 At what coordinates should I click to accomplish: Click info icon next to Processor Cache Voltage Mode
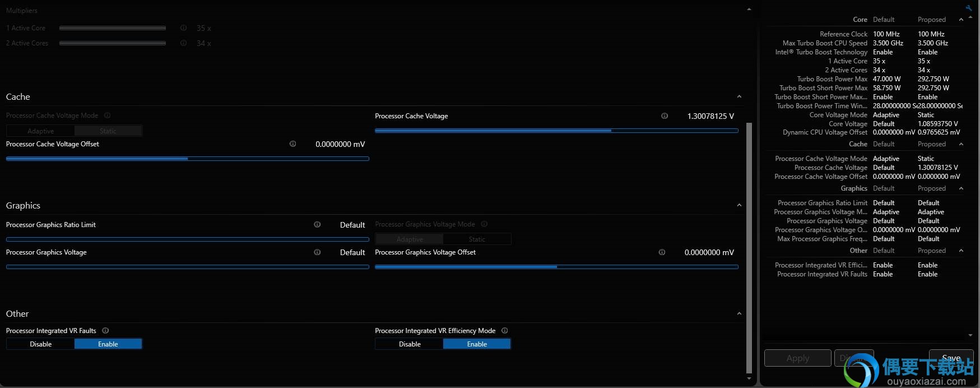(x=108, y=116)
